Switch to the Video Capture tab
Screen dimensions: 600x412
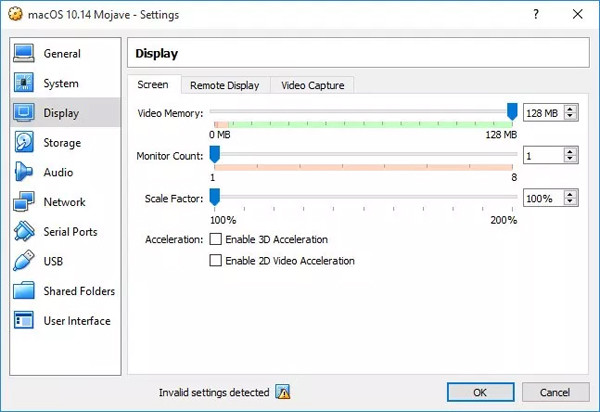click(312, 86)
